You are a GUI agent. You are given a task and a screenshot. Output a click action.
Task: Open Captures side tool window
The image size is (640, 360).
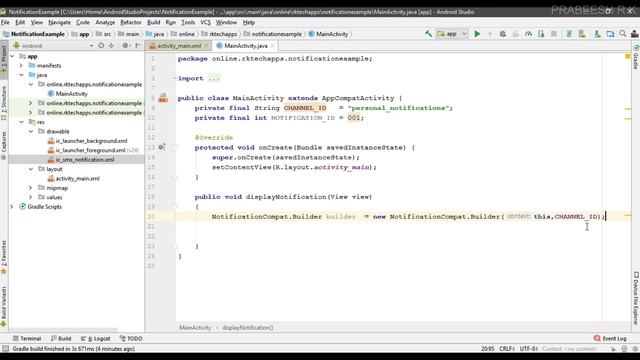(x=4, y=146)
